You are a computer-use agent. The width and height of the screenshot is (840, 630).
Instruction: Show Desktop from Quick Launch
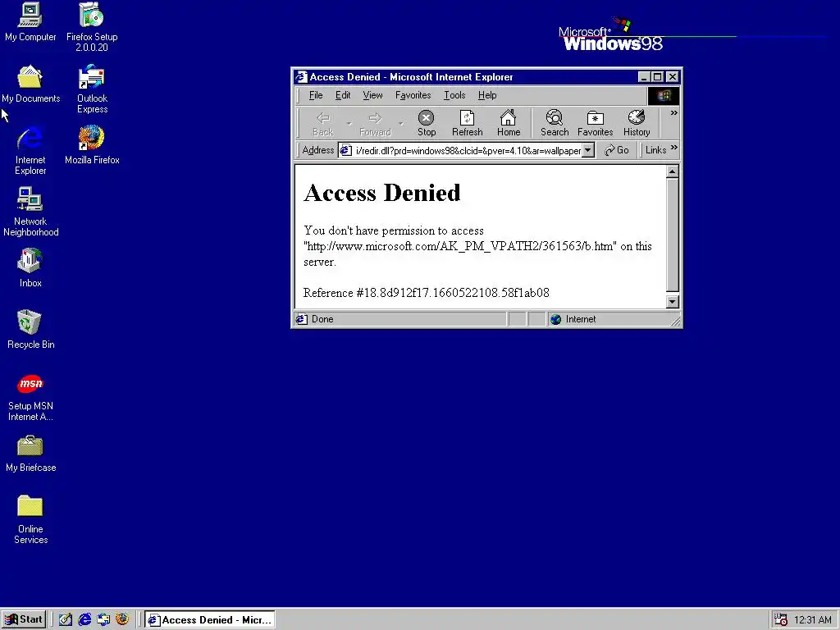click(x=66, y=620)
